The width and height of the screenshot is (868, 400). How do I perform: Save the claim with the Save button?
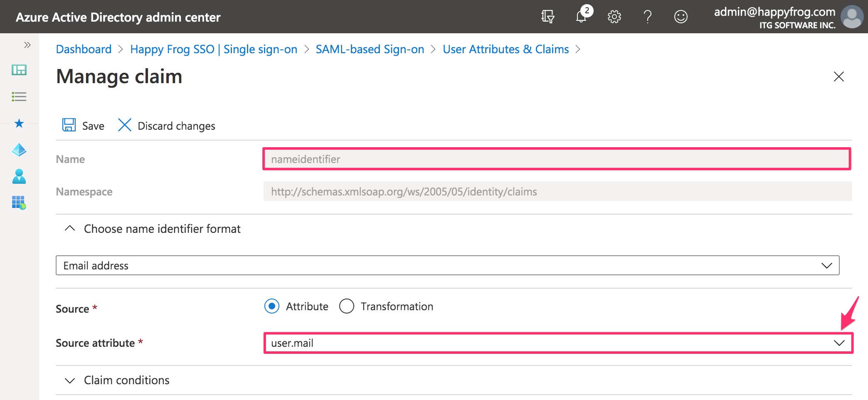pos(83,126)
